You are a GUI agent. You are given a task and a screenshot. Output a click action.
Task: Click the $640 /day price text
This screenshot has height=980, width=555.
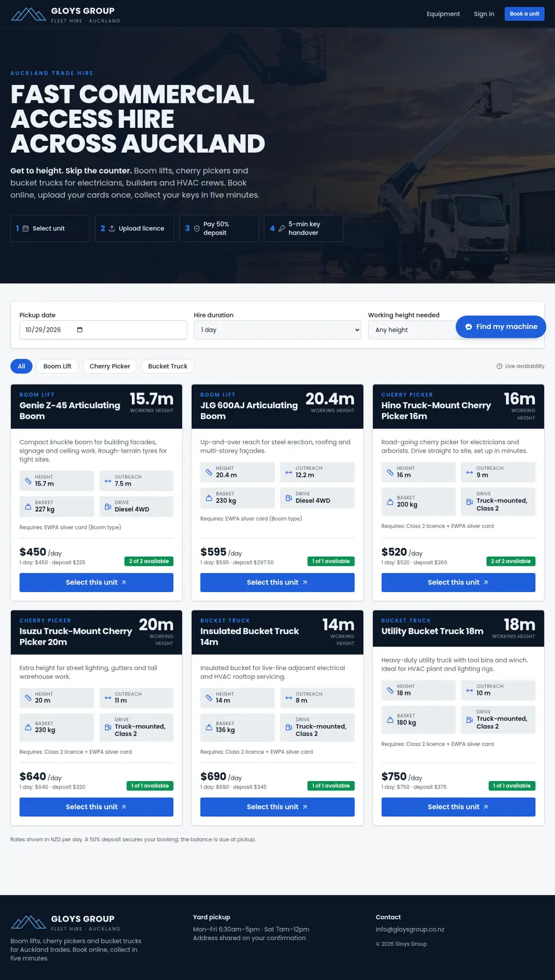click(x=40, y=776)
